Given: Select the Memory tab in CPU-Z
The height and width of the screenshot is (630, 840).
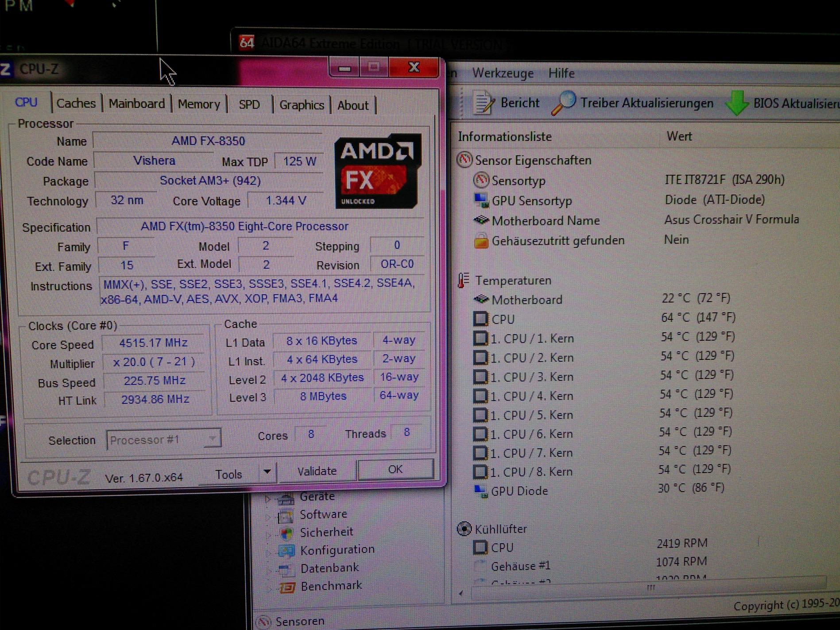Looking at the screenshot, I should pos(199,104).
